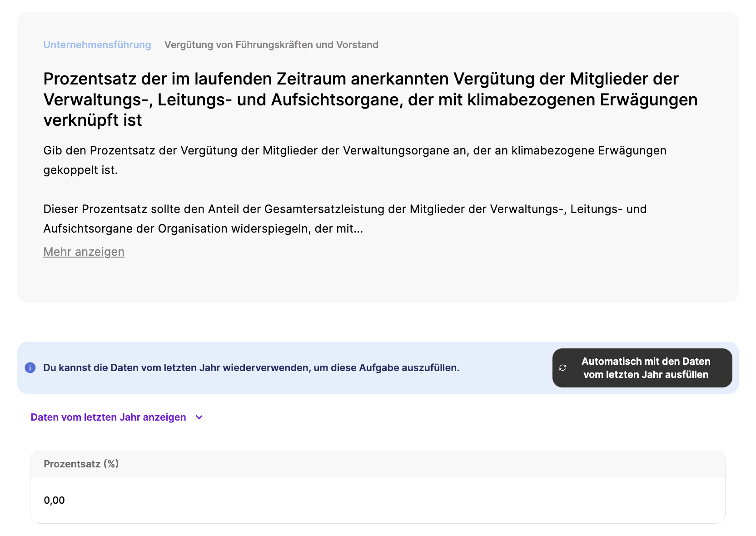Viewport: 756px width, 536px height.
Task: Click into the percentage field showing 0,00
Action: click(x=55, y=500)
